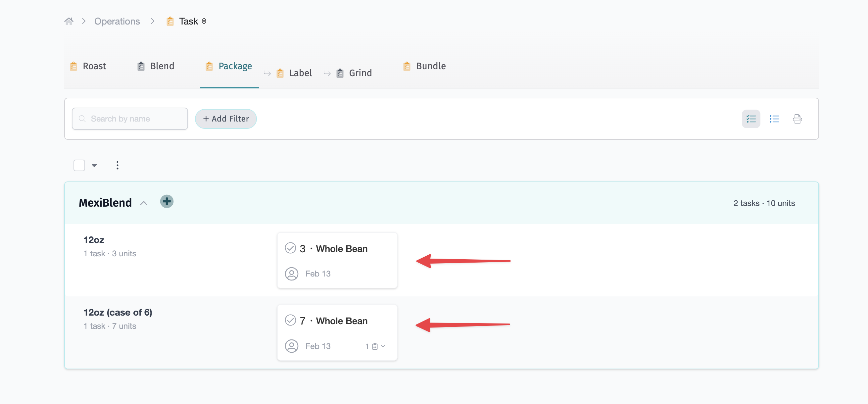Click the assignee avatar on 3 Whole Bean card
868x404 pixels.
pos(291,274)
